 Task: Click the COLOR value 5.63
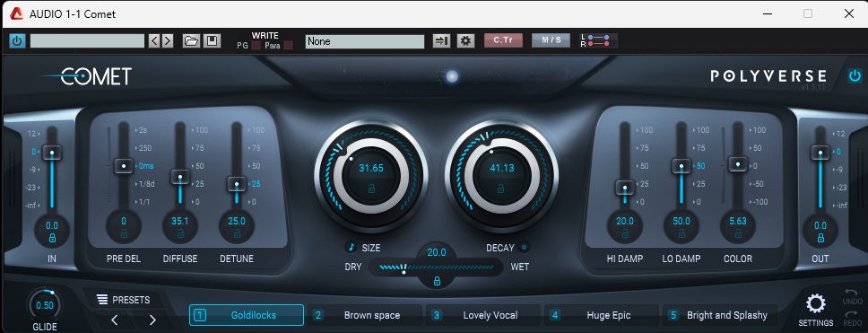pos(737,221)
